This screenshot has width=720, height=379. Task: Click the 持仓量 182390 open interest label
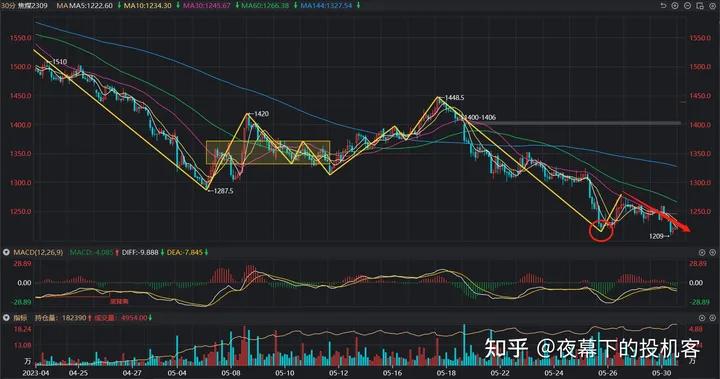(61, 317)
